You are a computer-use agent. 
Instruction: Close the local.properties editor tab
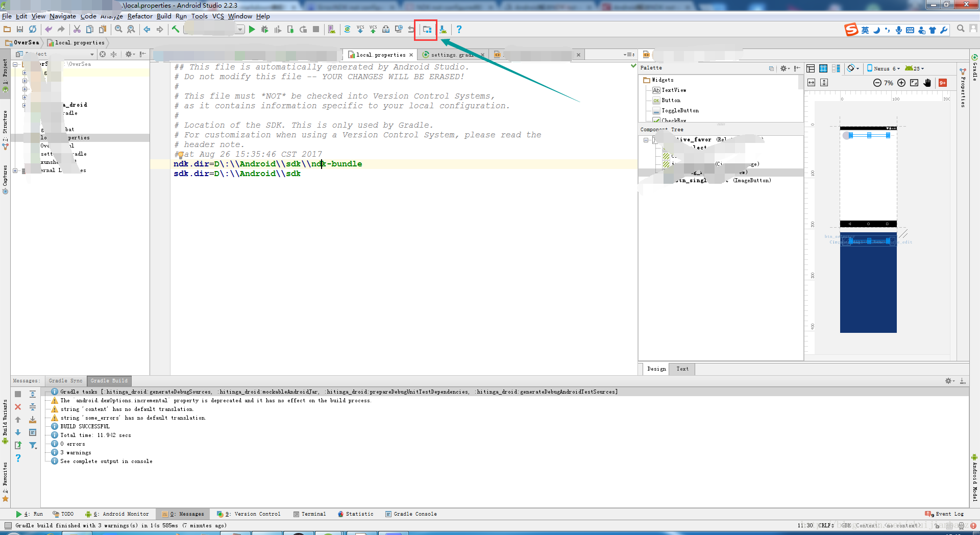point(411,55)
